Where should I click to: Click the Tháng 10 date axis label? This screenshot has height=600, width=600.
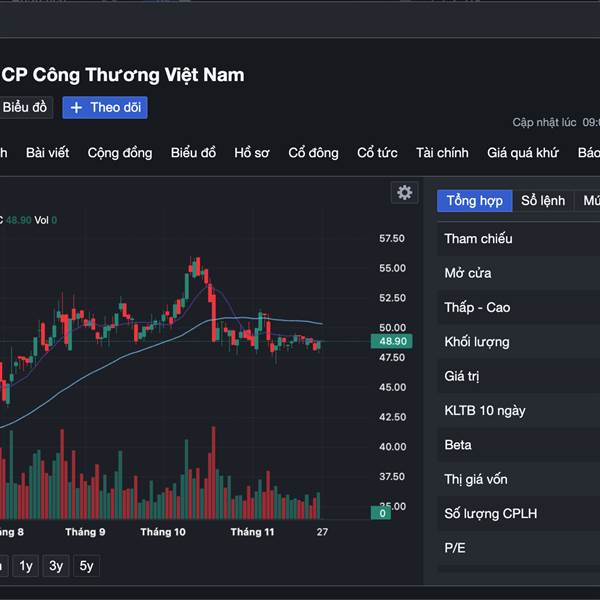tap(163, 532)
